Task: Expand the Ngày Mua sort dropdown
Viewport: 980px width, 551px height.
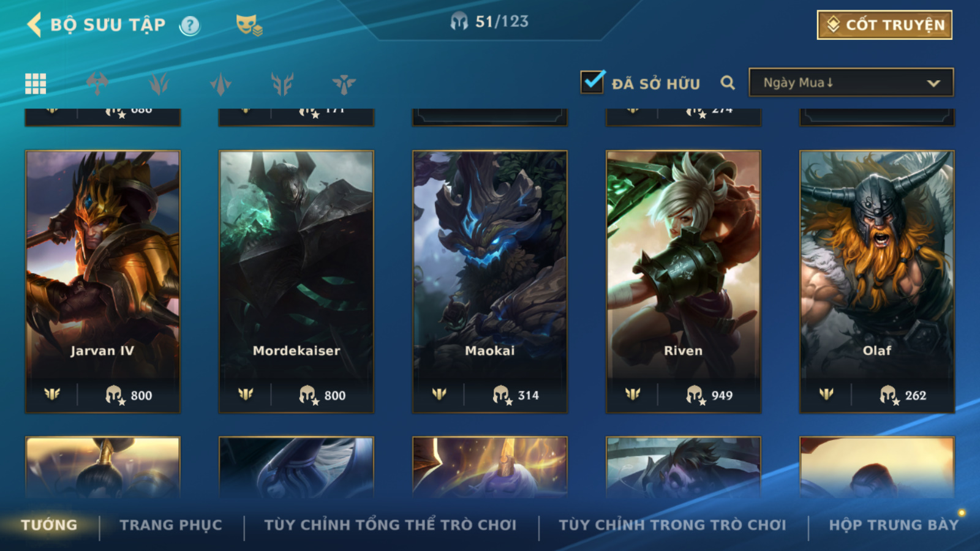Action: point(851,83)
